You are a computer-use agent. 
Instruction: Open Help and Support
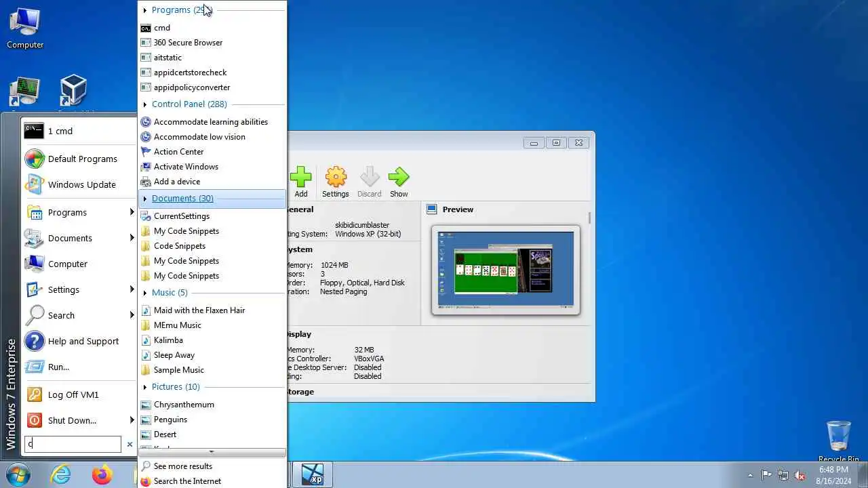coord(79,341)
